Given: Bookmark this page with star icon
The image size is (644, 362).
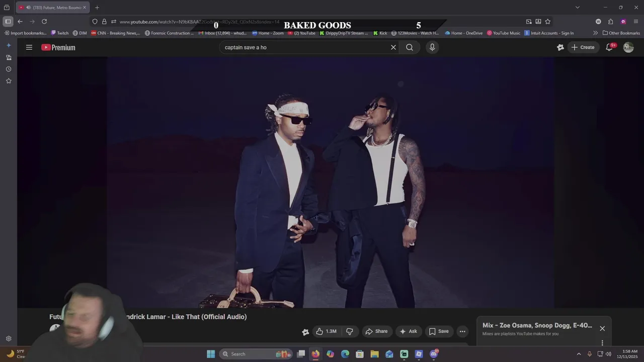Looking at the screenshot, I should coord(548,22).
